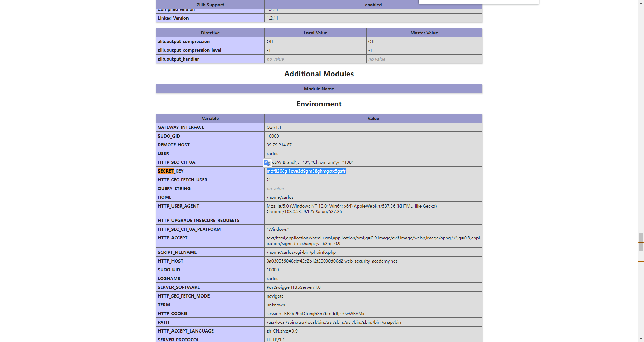Click the SECRET_KEY variable name
This screenshot has width=644, height=342.
171,171
